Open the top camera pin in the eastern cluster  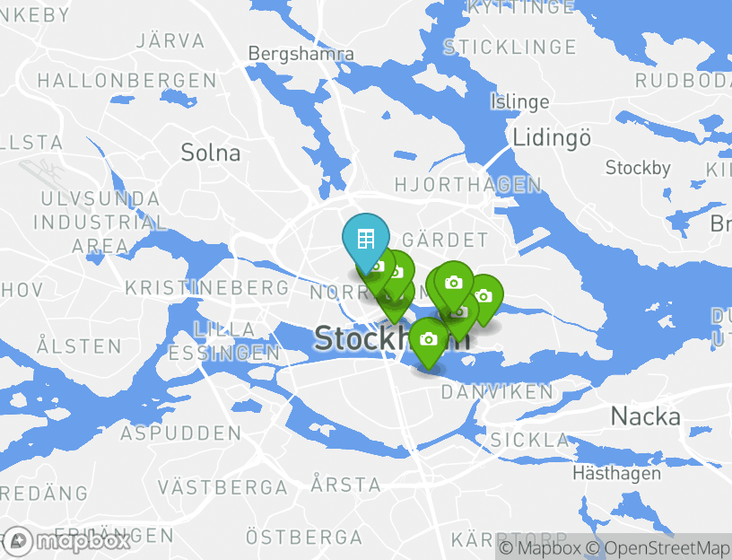454,283
